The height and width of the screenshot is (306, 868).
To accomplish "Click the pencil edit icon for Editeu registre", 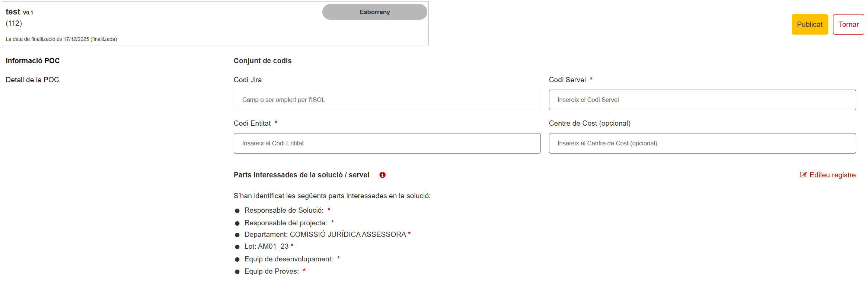I will click(x=803, y=175).
